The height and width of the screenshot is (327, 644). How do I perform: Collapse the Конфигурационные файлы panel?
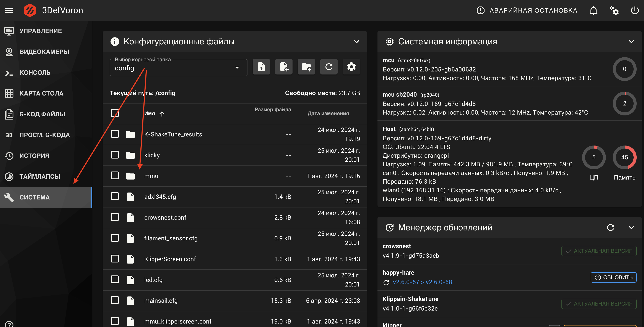[x=356, y=42]
